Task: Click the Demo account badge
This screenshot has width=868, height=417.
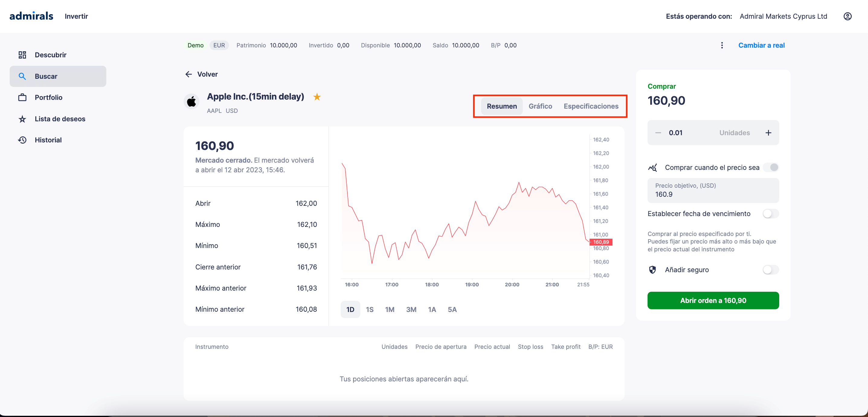Action: coord(195,45)
